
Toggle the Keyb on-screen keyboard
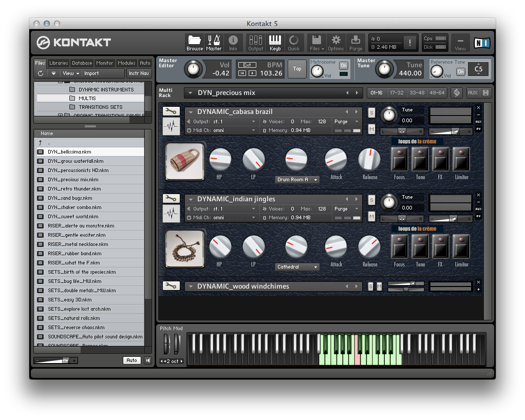275,43
